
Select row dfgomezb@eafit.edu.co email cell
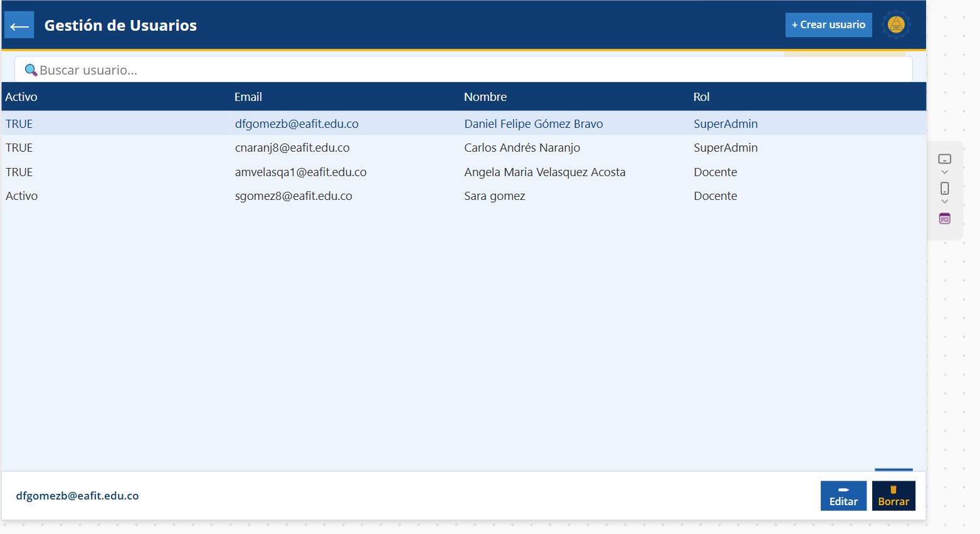click(x=297, y=124)
